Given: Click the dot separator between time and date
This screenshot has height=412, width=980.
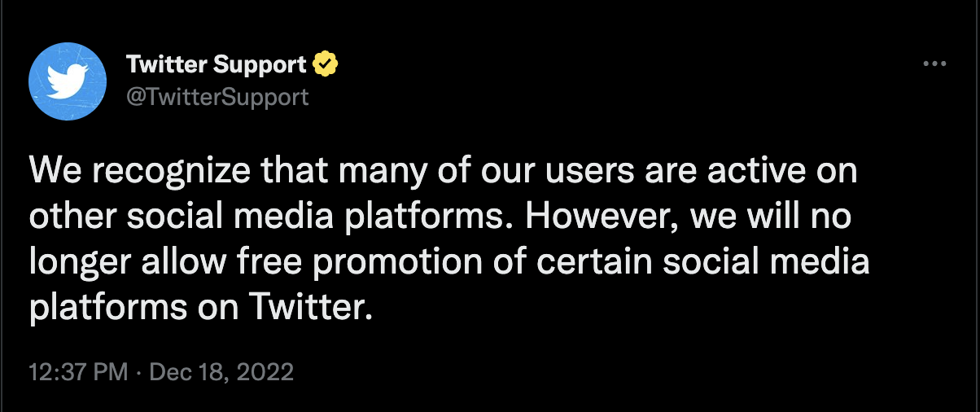Looking at the screenshot, I should pos(139,372).
